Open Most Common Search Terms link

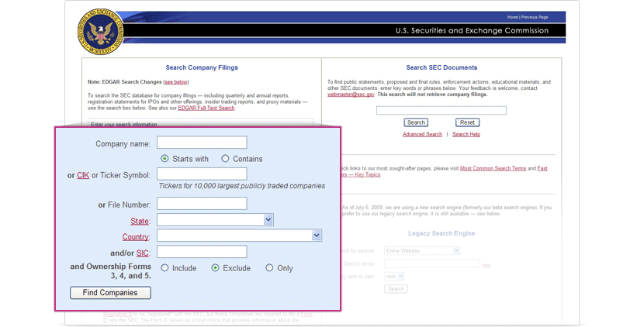[493, 168]
